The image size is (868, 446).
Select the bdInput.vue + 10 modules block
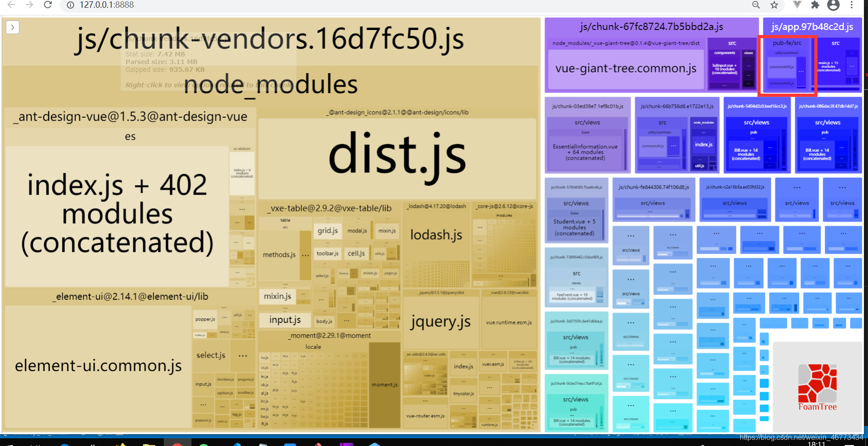click(x=724, y=69)
